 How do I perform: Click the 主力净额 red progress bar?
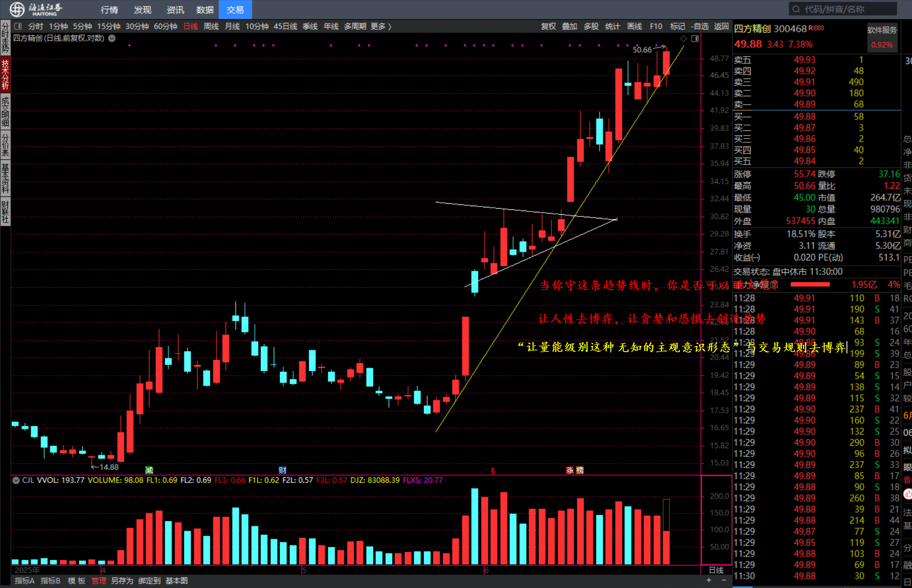click(810, 284)
